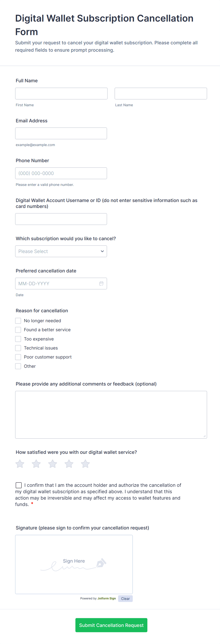The image size is (220, 644).
Task: Open the Jotform Sign link
Action: click(x=106, y=598)
